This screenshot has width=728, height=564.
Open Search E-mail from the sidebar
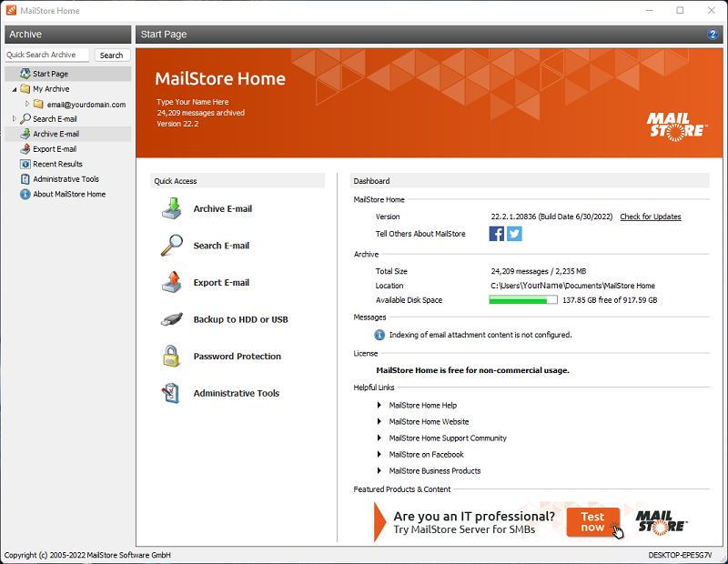55,119
